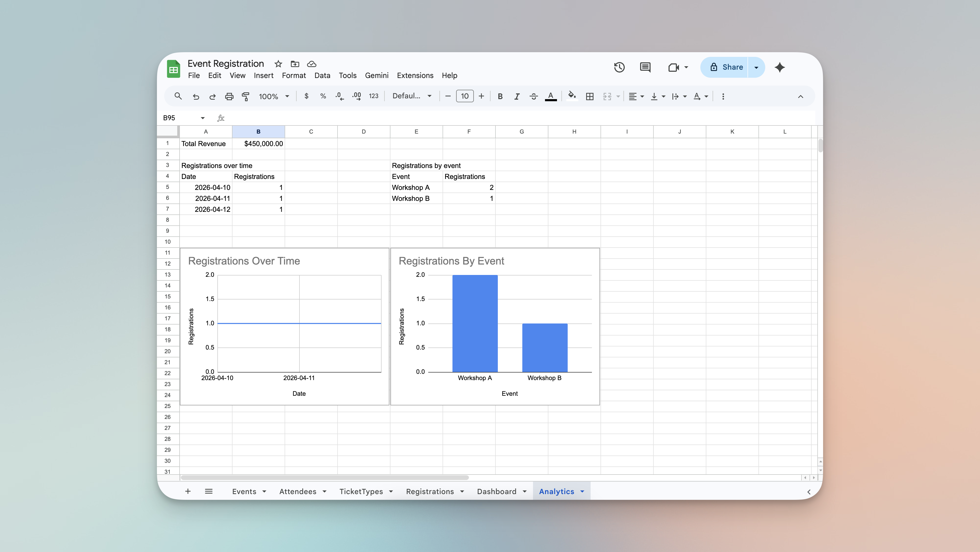Open the Format menu
Viewport: 980px width, 552px height.
tap(294, 75)
